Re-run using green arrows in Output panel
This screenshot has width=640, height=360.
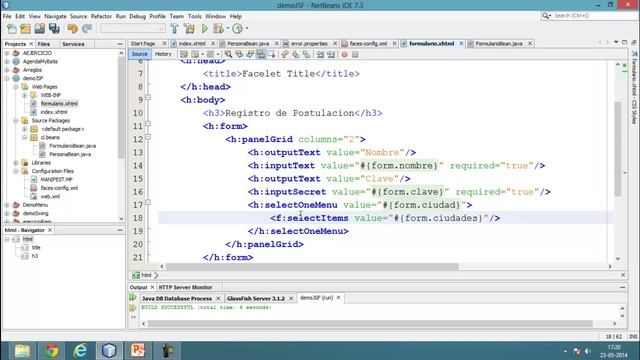click(x=133, y=298)
